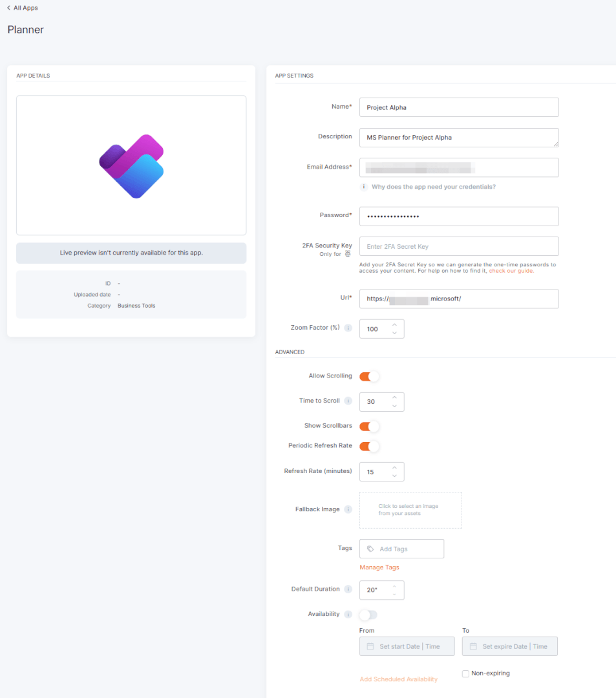
Task: Select a fallback image from assets
Action: tap(410, 510)
